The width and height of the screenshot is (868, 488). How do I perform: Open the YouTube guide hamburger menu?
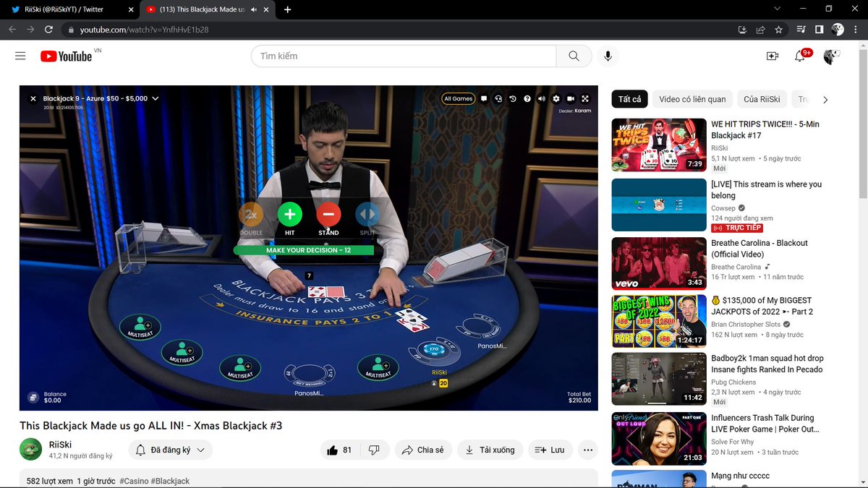point(20,56)
